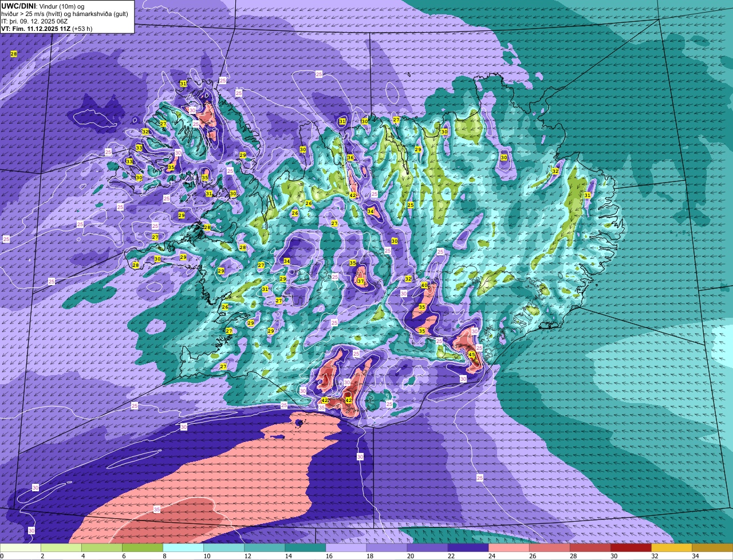
Task: Click the white '35' contour label over the southwest sea
Action: coord(157,509)
